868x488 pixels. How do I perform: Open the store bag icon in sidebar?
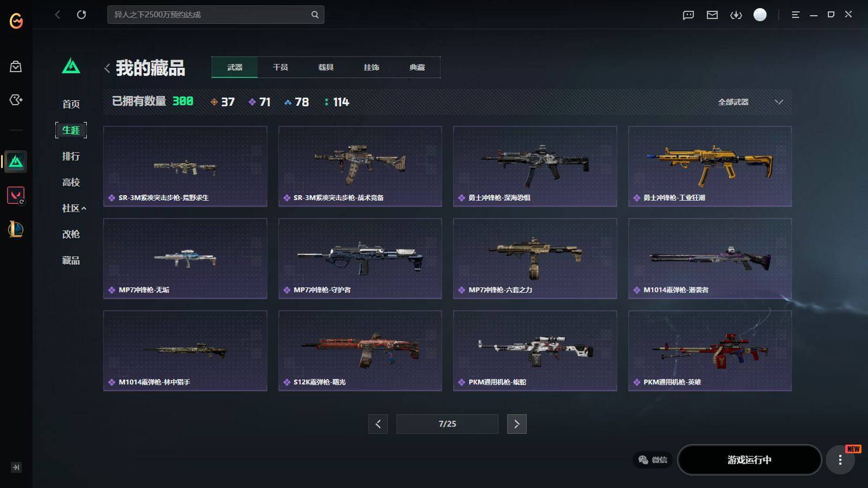16,67
